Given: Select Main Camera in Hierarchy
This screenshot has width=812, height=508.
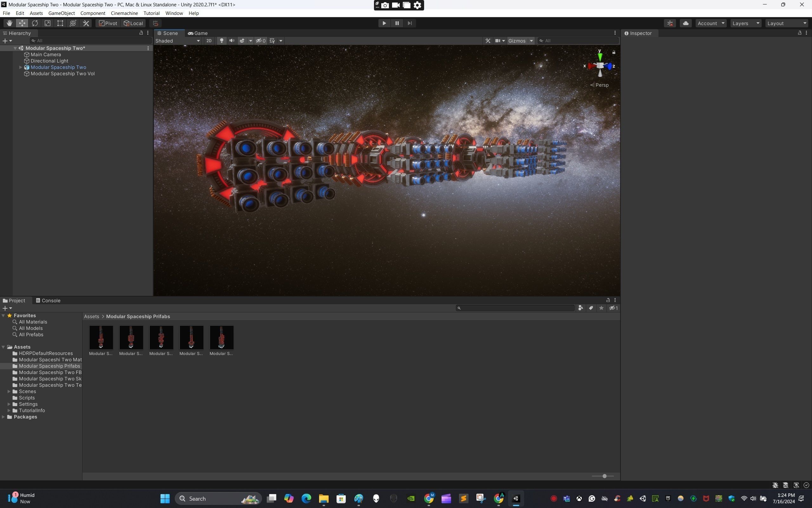Looking at the screenshot, I should point(46,54).
